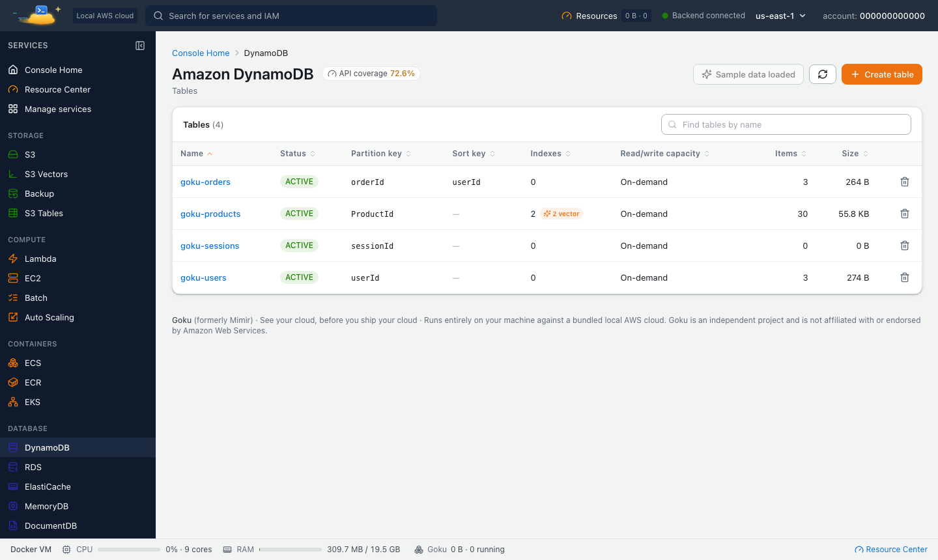Delete the goku-products table via trash icon
Viewport: 938px width, 560px height.
[x=905, y=214]
